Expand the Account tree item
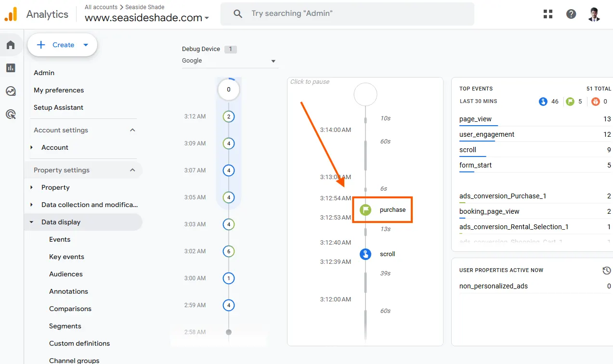 coord(31,147)
